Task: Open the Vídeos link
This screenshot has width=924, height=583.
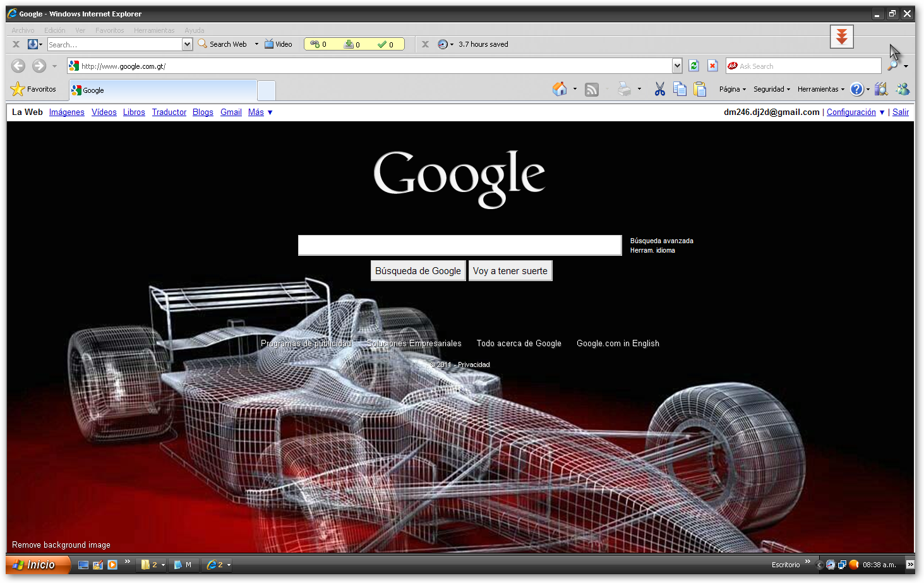Action: 104,112
